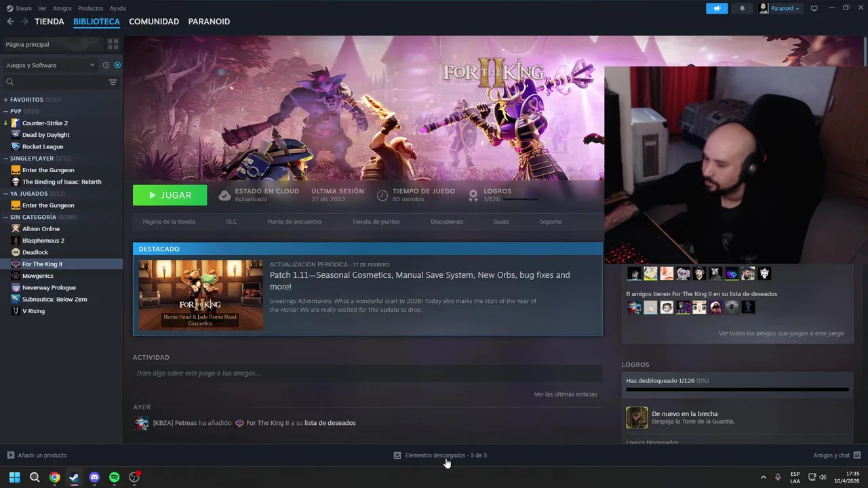Open De nuevo en la brecha achievement

pyautogui.click(x=737, y=418)
